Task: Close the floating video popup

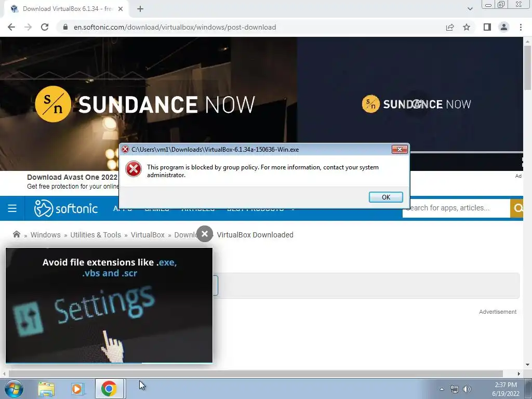Action: [x=205, y=234]
